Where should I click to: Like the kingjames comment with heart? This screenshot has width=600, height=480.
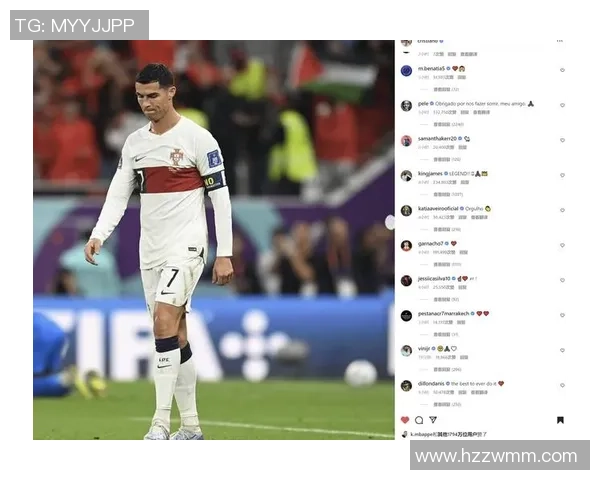pos(562,175)
